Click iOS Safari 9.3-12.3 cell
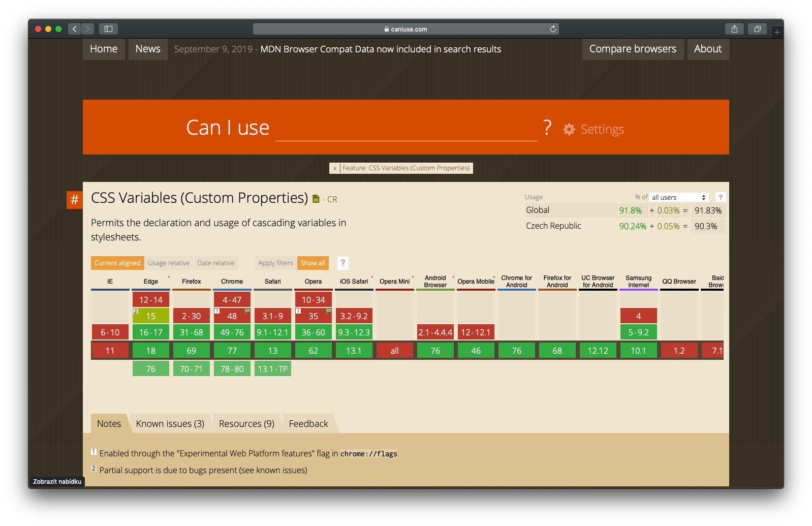This screenshot has height=526, width=812. (354, 332)
